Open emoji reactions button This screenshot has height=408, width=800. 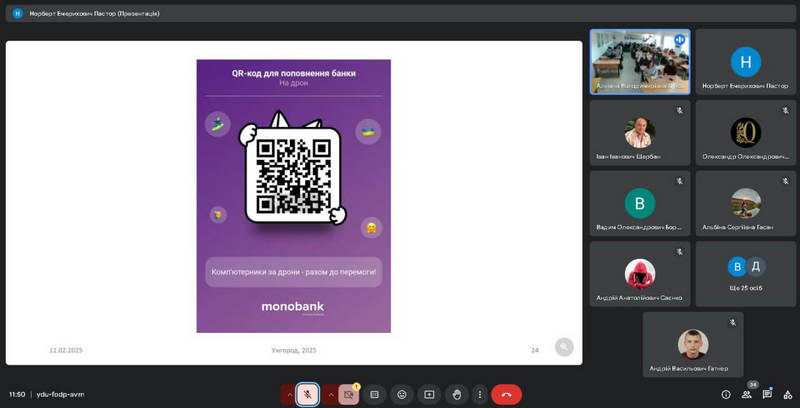(402, 394)
